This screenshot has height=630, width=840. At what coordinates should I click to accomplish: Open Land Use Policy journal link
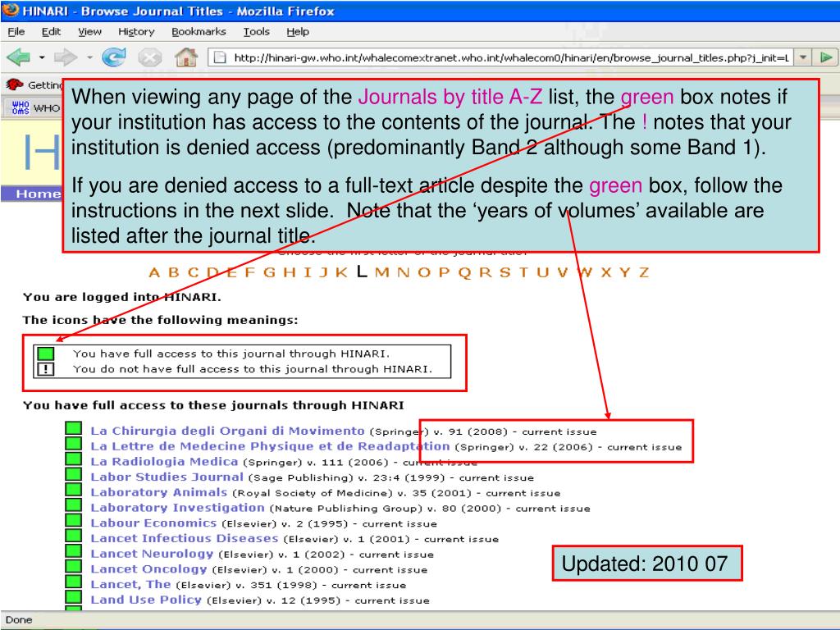click(x=146, y=600)
